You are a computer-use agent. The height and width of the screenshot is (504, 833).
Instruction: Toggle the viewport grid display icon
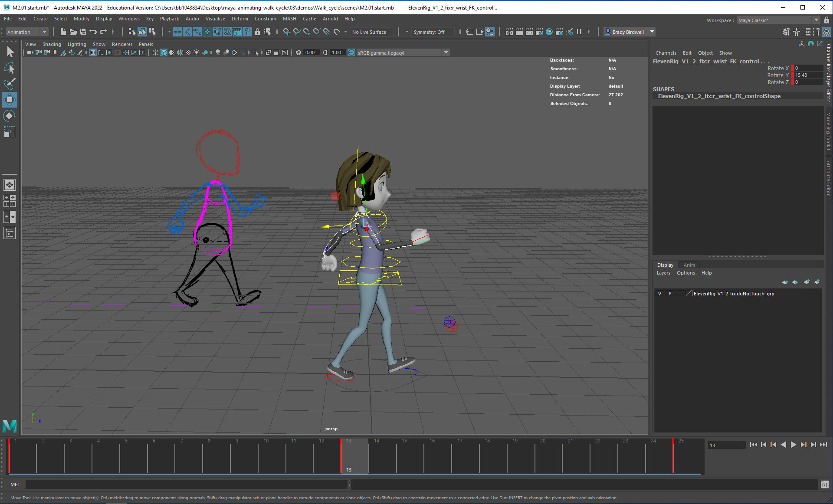93,52
